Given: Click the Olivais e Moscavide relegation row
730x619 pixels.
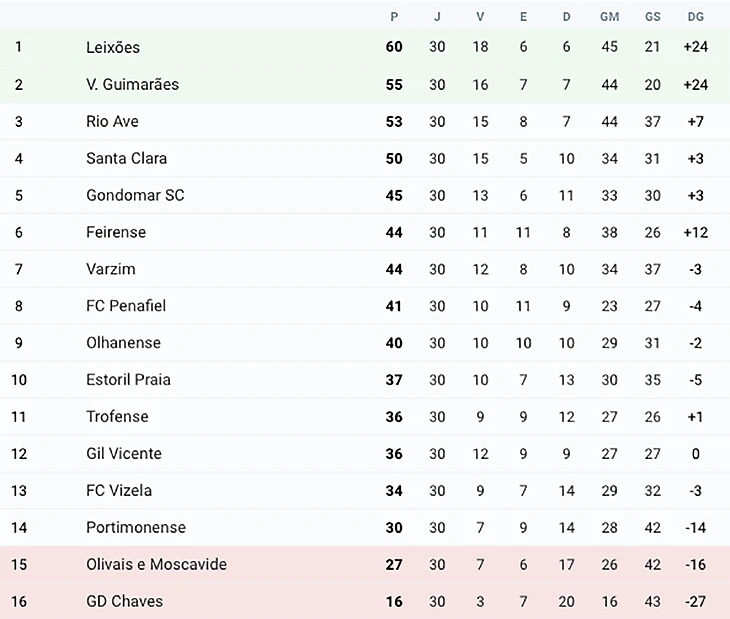Looking at the screenshot, I should (156, 564).
